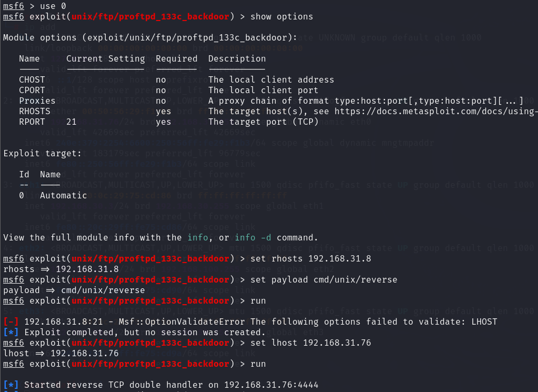This screenshot has height=392, width=538.
Task: Click the 'Module options' heading line
Action: (x=150, y=38)
